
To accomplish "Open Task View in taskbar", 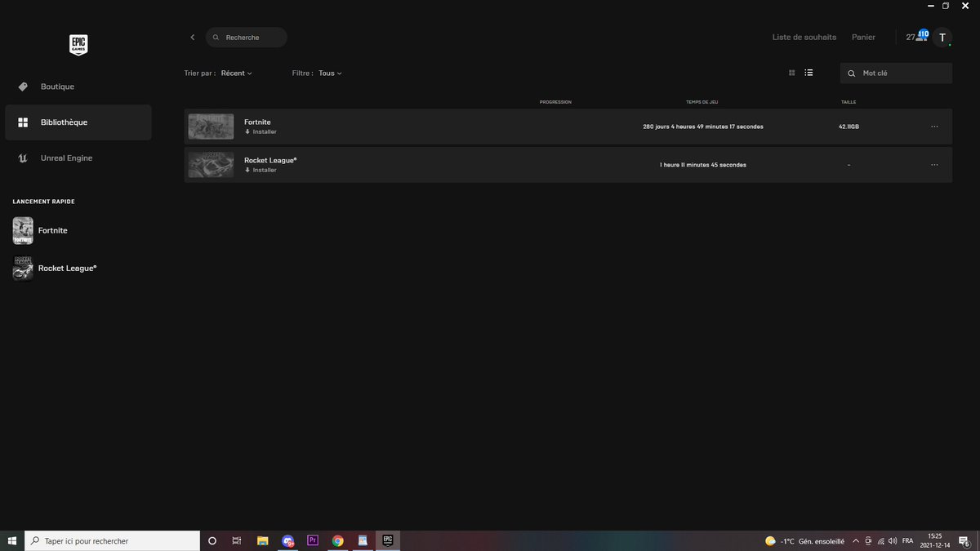I will tap(237, 540).
